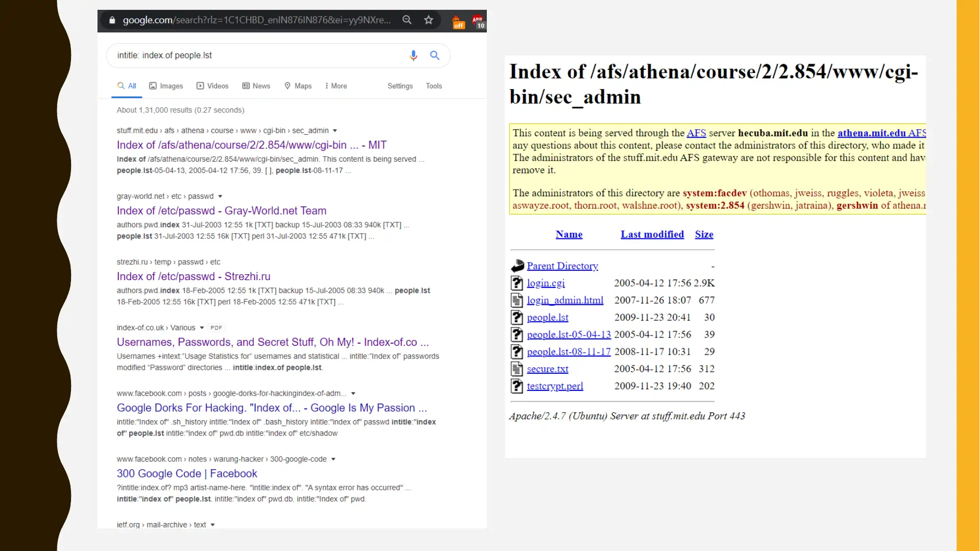Open people.lst file link
980x551 pixels.
coord(548,317)
